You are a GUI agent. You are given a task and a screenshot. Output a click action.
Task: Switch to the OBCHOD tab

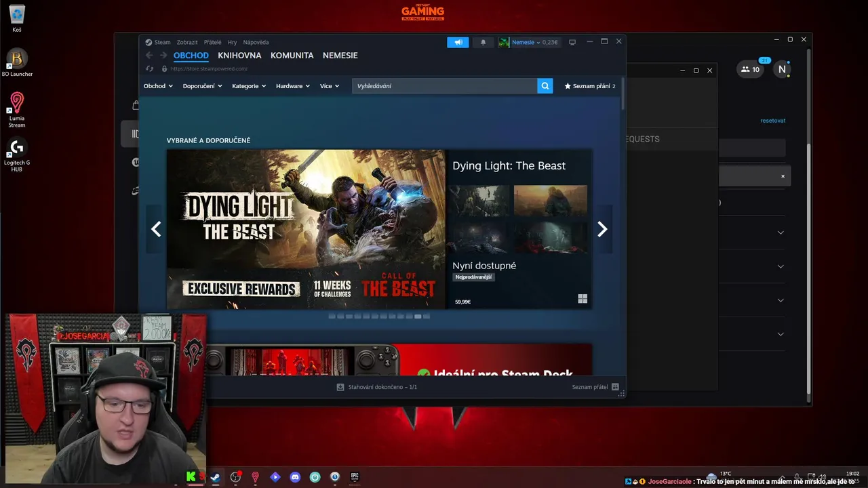point(191,56)
